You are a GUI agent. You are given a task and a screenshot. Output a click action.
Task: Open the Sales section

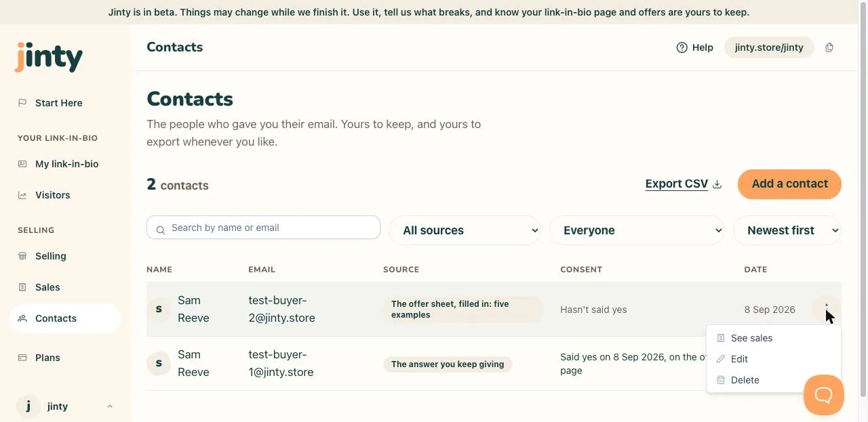(65, 287)
